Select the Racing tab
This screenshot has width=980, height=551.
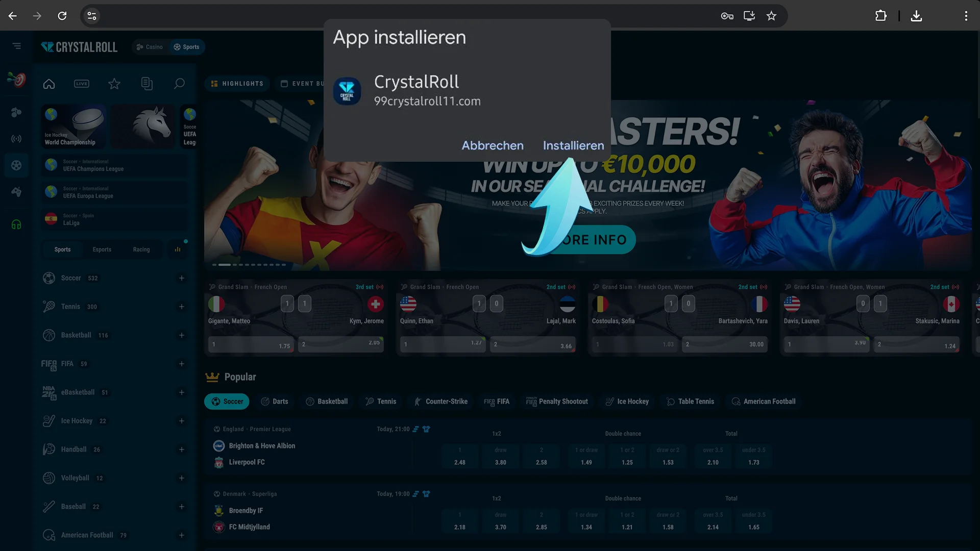[x=141, y=249]
